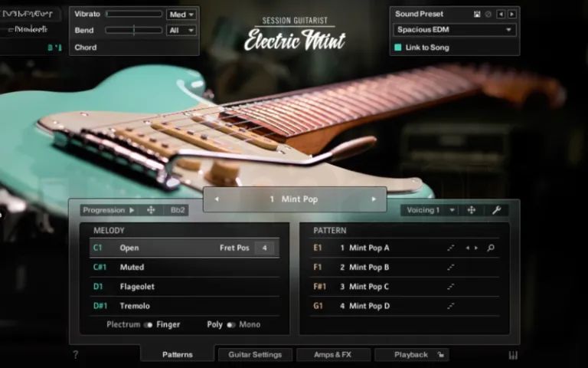This screenshot has height=368, width=588.
Task: Select pattern 3 Mint Pop C
Action: coord(404,287)
